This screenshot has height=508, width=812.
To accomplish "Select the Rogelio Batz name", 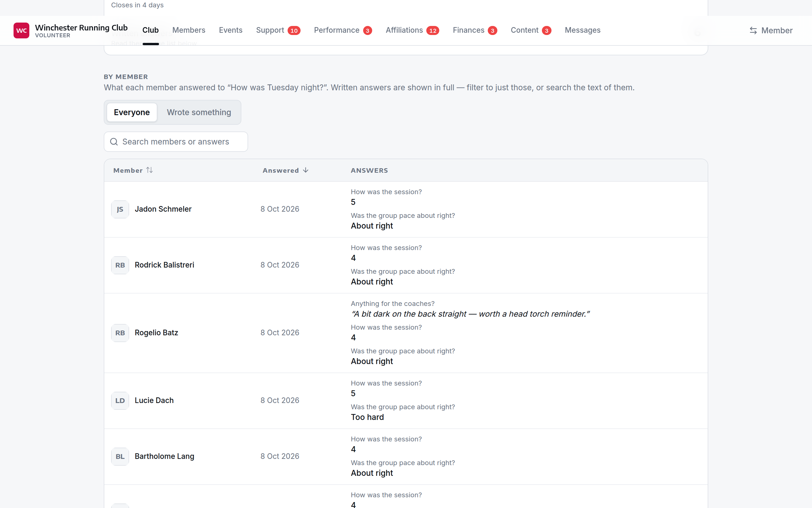I will (x=156, y=333).
